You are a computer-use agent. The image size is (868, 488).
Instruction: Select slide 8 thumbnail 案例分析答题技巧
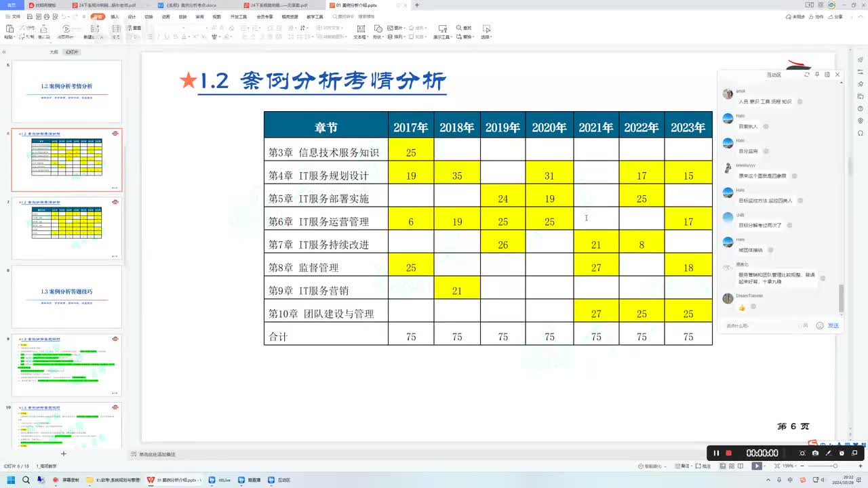[x=66, y=296]
